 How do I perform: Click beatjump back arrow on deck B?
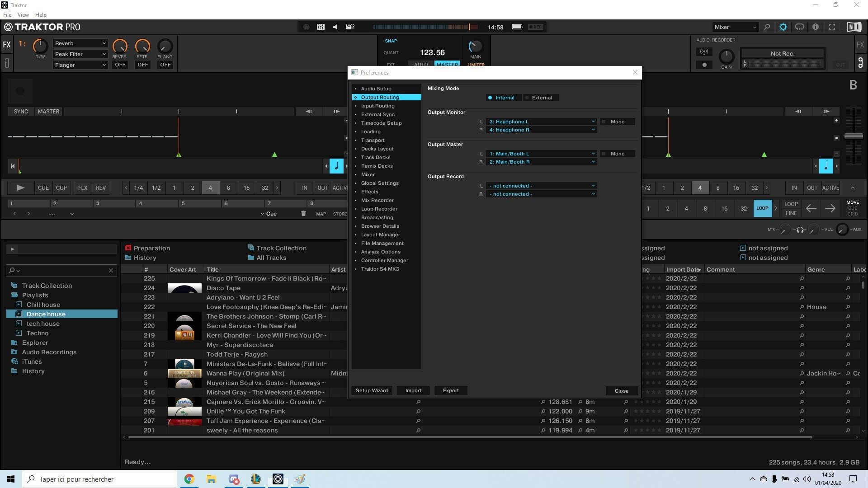point(811,208)
